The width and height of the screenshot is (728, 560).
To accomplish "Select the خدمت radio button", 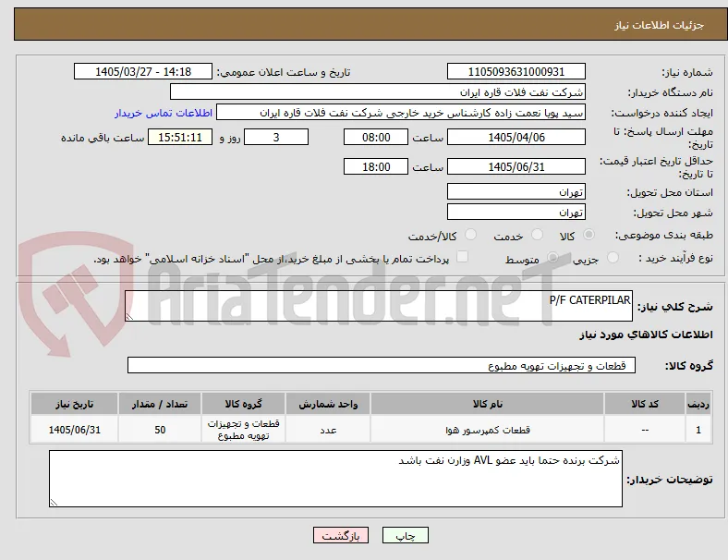I will coord(537,235).
